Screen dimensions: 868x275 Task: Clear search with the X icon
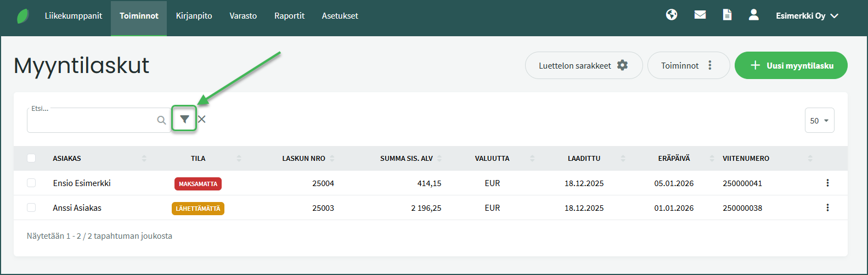pyautogui.click(x=202, y=119)
